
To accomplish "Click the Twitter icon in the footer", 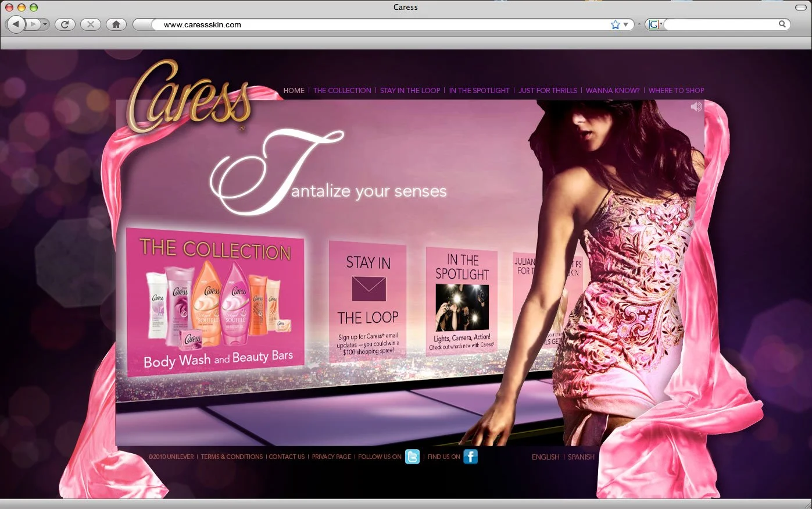I will 413,457.
